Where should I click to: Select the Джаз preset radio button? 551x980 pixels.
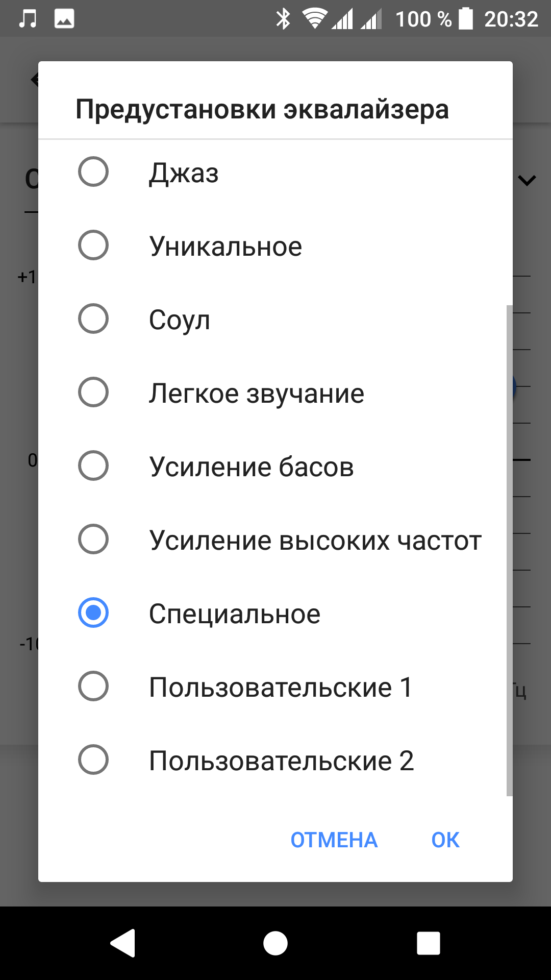point(93,172)
